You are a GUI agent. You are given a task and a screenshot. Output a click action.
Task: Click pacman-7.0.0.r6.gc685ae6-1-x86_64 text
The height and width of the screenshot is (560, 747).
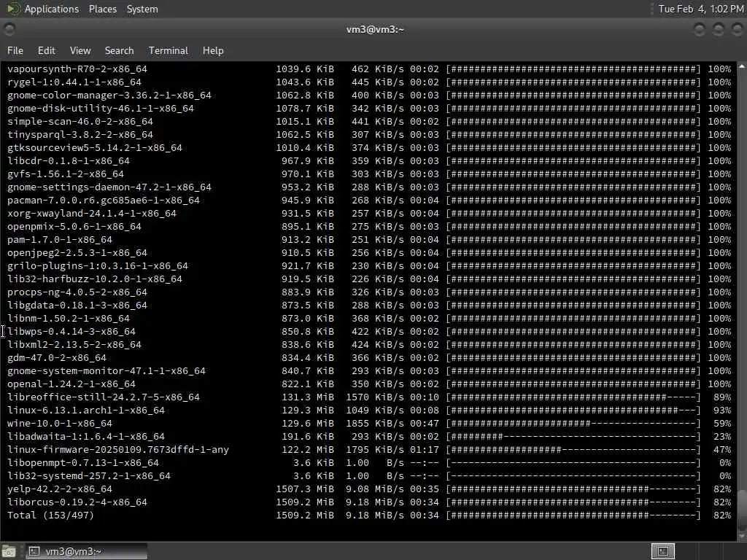coord(104,201)
